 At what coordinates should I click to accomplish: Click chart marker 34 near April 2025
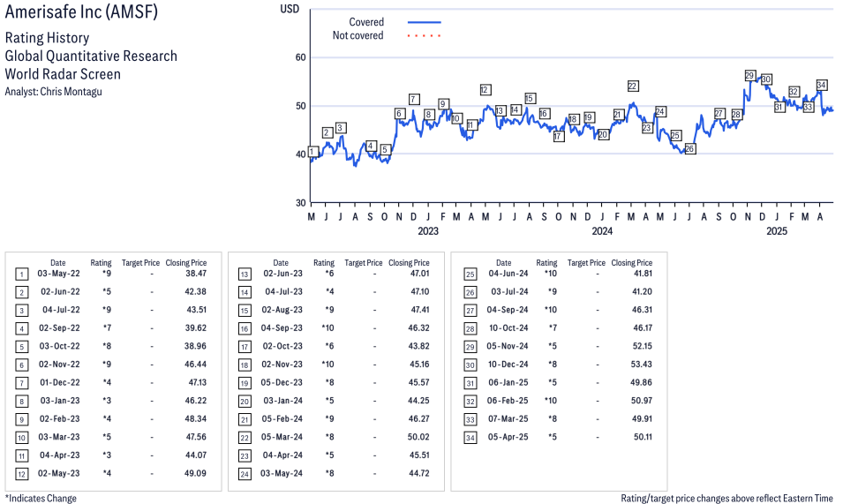[x=822, y=85]
